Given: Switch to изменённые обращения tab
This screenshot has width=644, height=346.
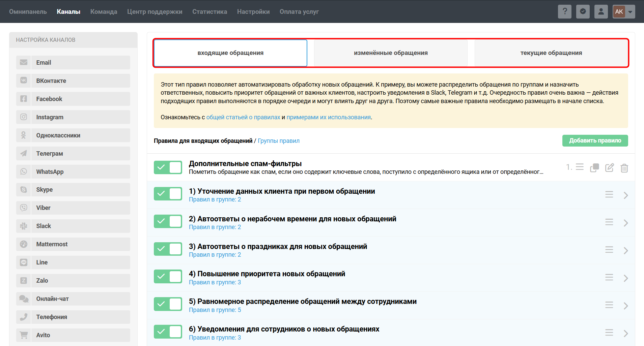Looking at the screenshot, I should [391, 53].
